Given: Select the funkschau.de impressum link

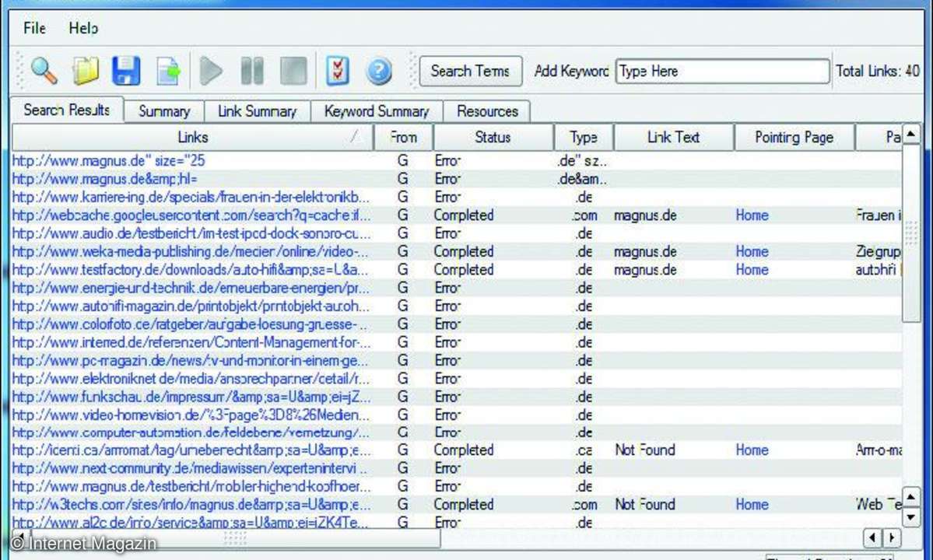Looking at the screenshot, I should point(191,397).
